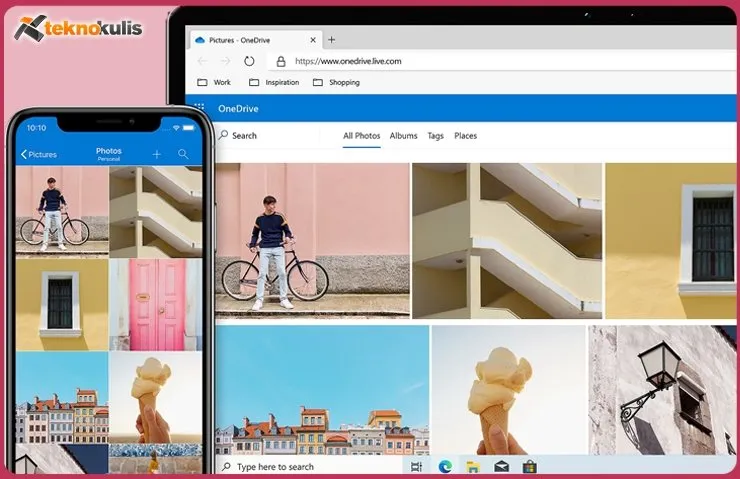Open File Explorer from the taskbar
The height and width of the screenshot is (479, 740).
pos(472,467)
